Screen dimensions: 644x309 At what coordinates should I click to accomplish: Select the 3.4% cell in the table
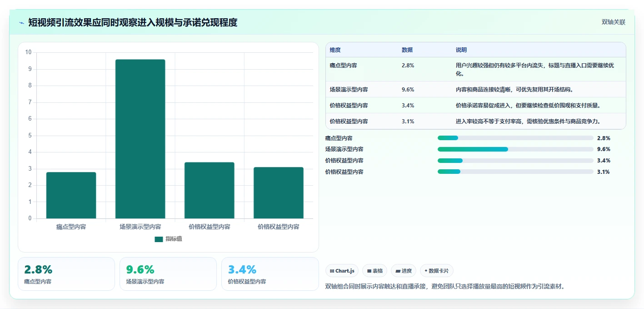[408, 106]
